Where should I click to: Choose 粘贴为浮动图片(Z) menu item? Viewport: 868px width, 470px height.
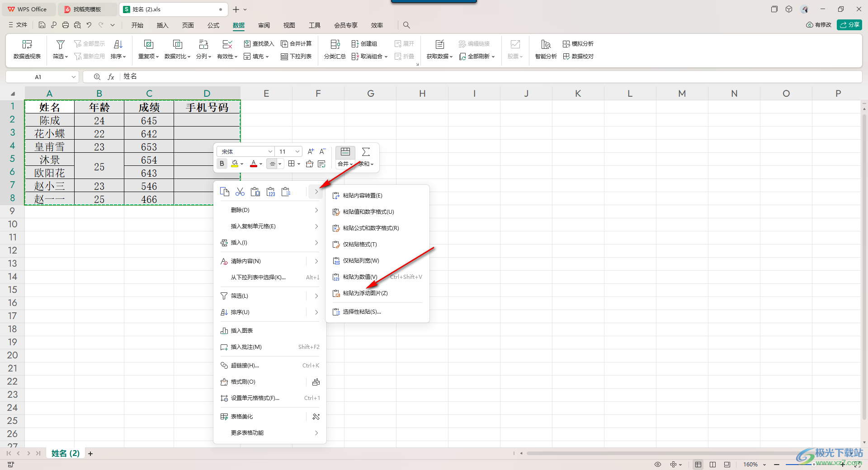377,293
